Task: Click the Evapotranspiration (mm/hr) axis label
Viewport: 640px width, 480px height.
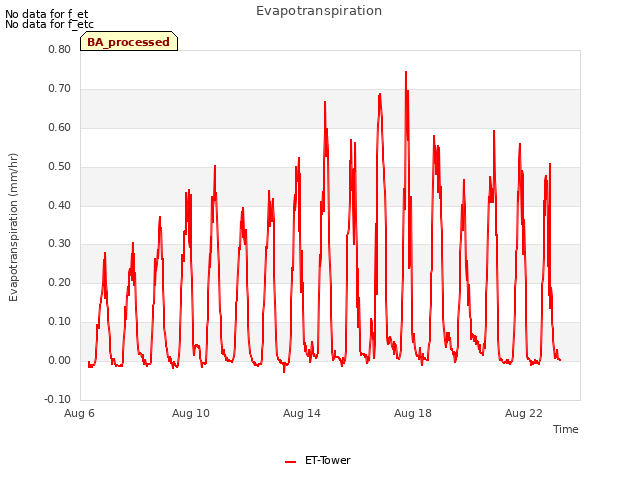Action: click(13, 227)
